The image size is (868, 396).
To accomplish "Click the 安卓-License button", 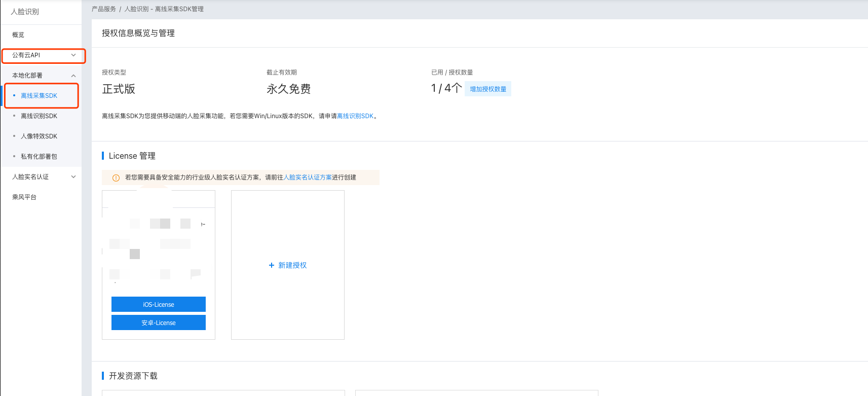I will 159,322.
